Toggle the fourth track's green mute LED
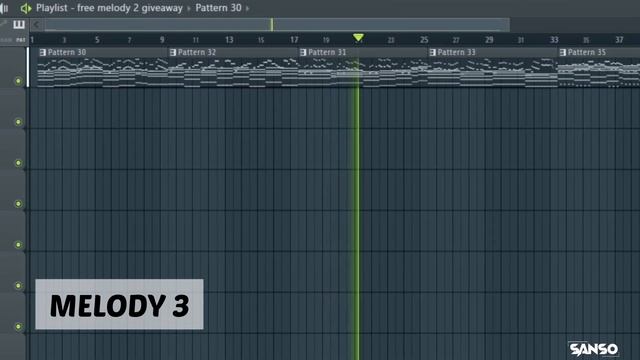 (x=18, y=204)
